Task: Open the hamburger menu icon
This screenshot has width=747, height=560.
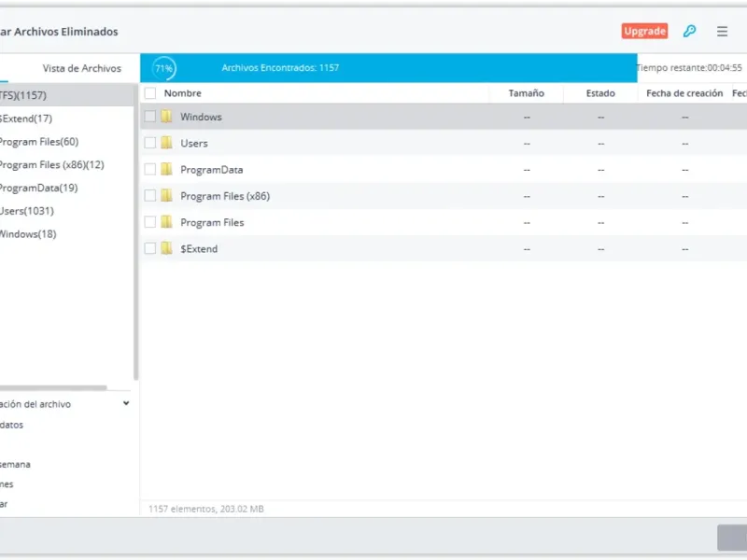Action: 722,32
